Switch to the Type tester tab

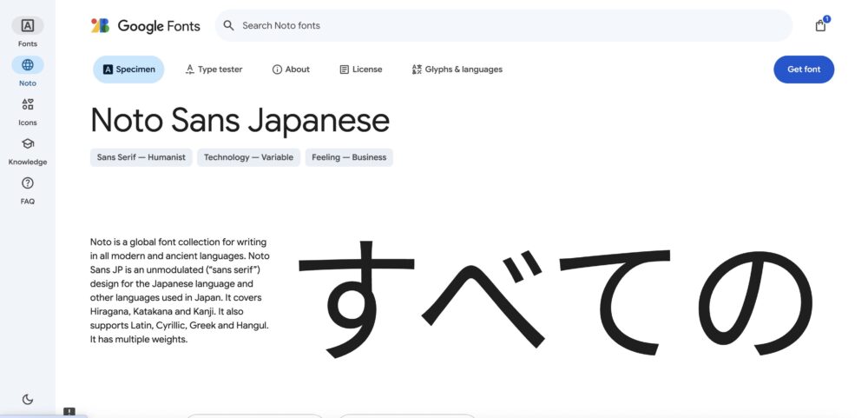point(214,70)
